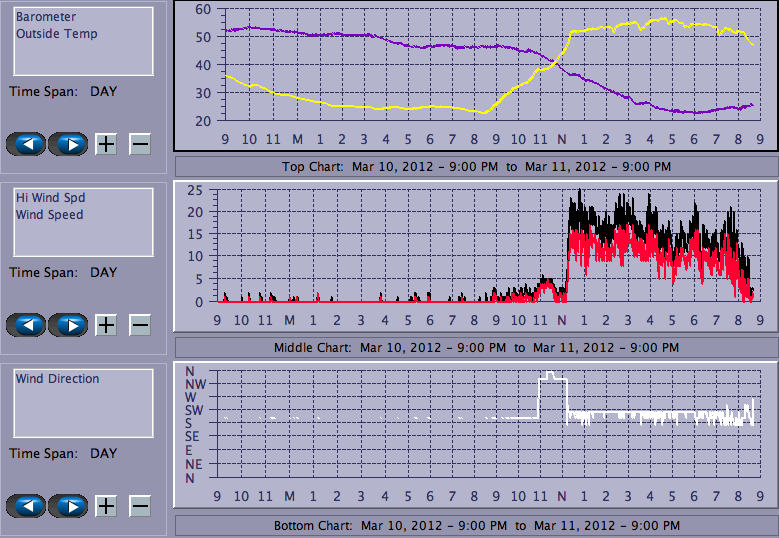
Task: Zoom in on the middle chart with plus
Action: (x=106, y=325)
